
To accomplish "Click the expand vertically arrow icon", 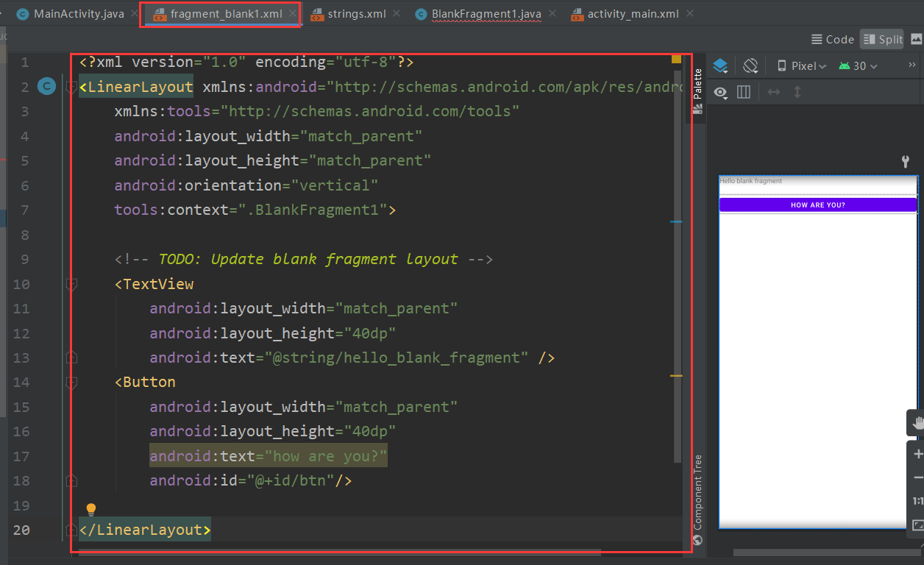I will click(x=797, y=92).
